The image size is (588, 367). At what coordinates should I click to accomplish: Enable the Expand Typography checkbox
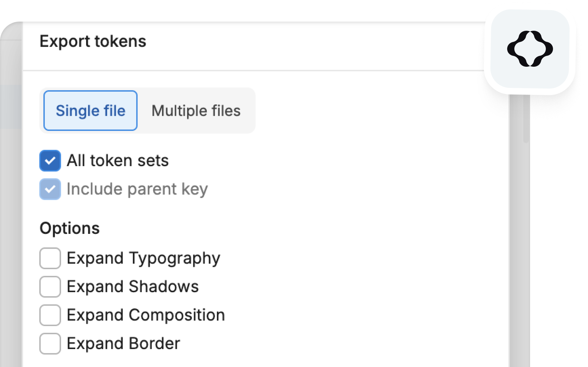(x=50, y=258)
